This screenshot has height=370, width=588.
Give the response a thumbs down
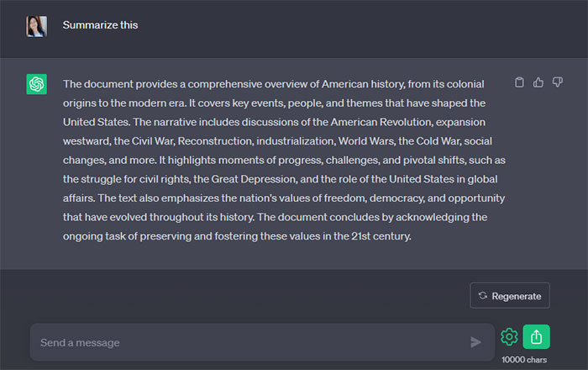pyautogui.click(x=557, y=82)
